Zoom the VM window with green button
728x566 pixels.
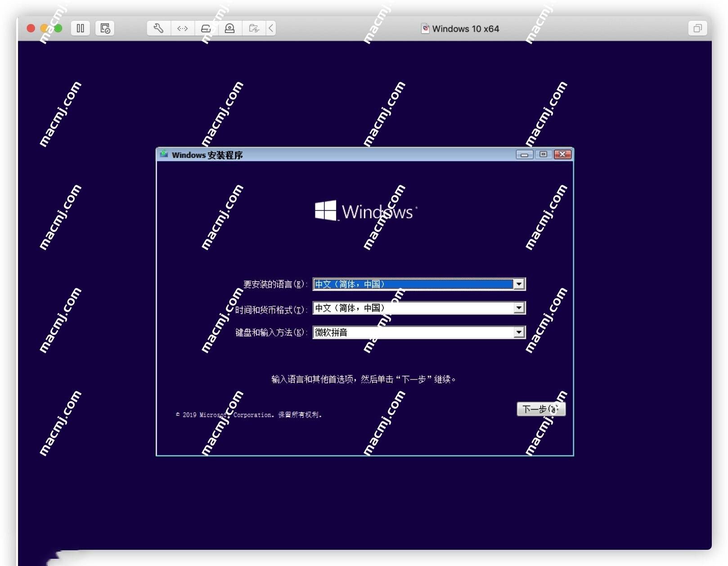click(58, 28)
